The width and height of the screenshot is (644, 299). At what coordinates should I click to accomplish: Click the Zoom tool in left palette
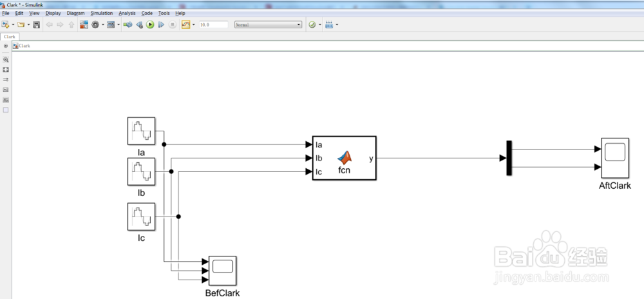click(6, 59)
